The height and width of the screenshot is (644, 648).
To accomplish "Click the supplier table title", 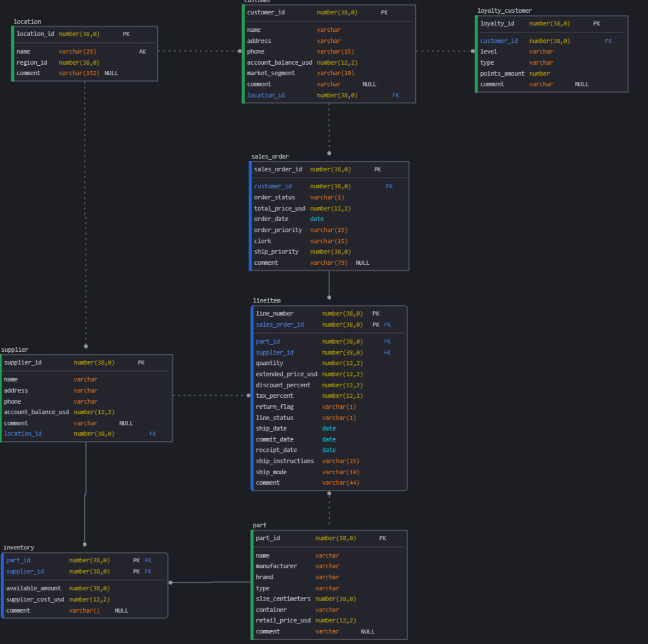I will pos(15,350).
